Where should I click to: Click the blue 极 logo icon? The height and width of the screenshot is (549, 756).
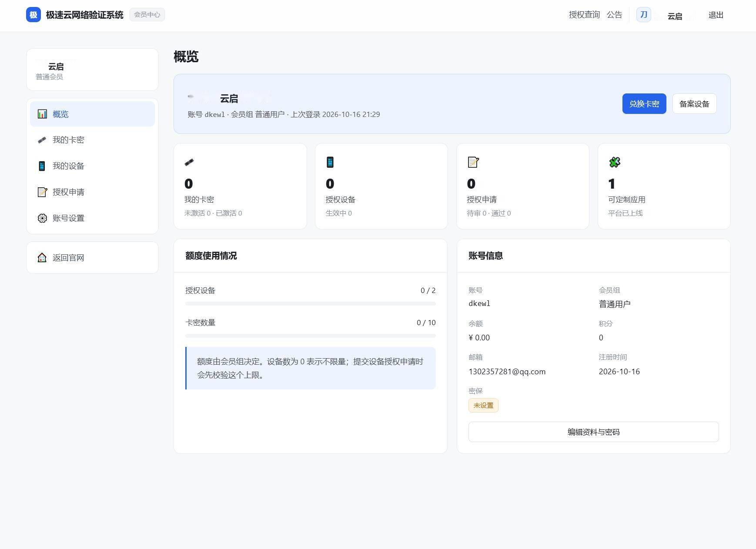33,15
